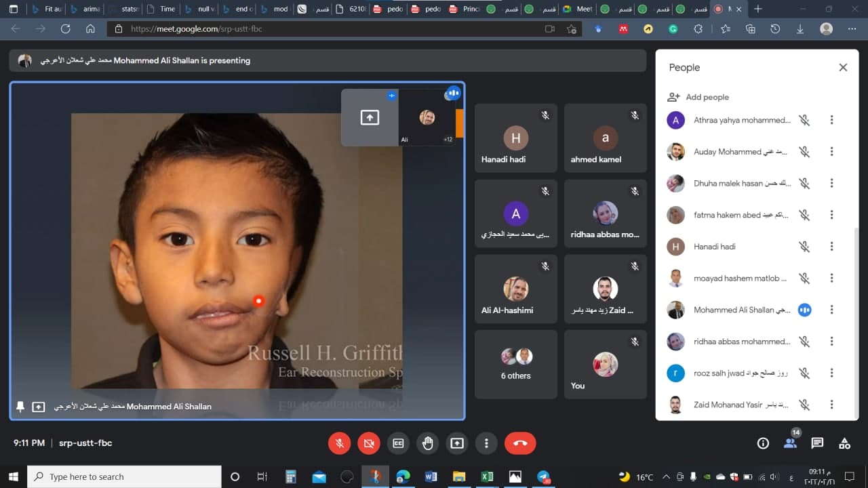This screenshot has height=488, width=868.
Task: Raise your hand in the meeting
Action: point(427,443)
